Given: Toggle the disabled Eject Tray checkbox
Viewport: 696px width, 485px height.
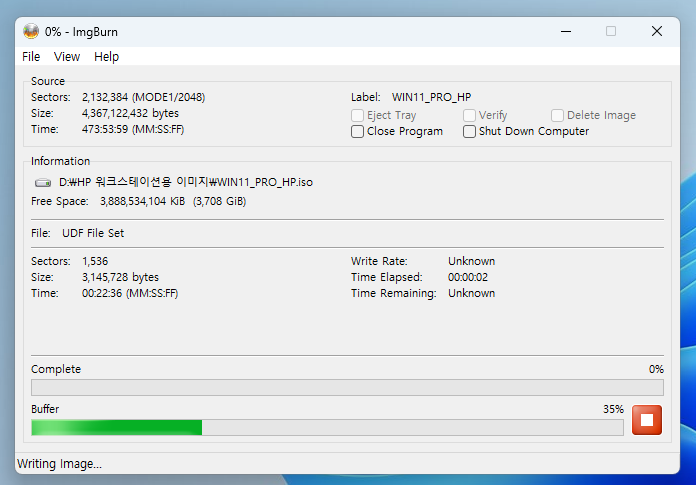Looking at the screenshot, I should coord(357,115).
